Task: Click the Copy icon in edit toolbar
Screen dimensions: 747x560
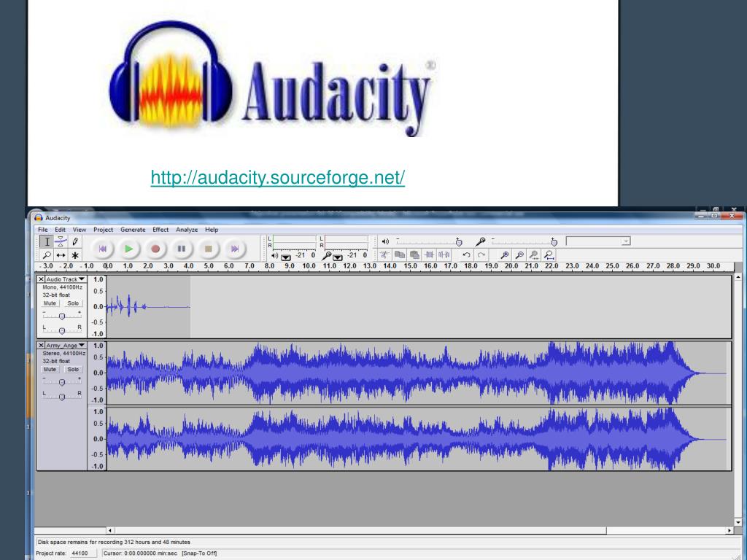Action: pyautogui.click(x=400, y=254)
